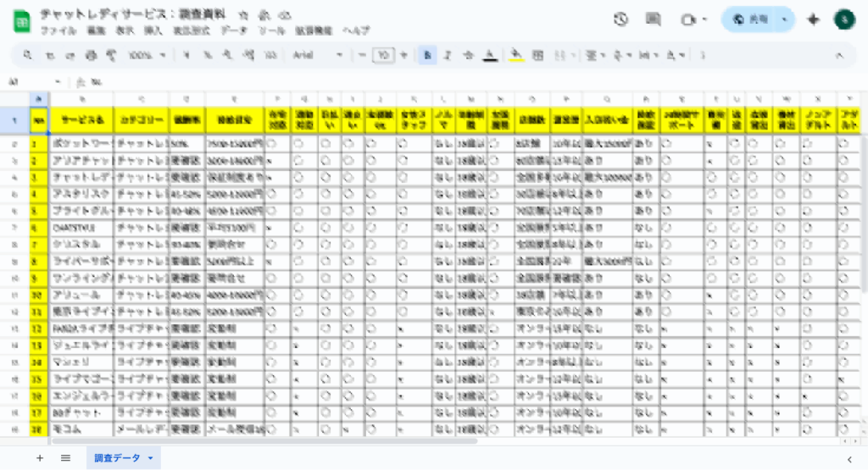Open the データ menu
Viewport: 868px width, 470px height.
(234, 31)
